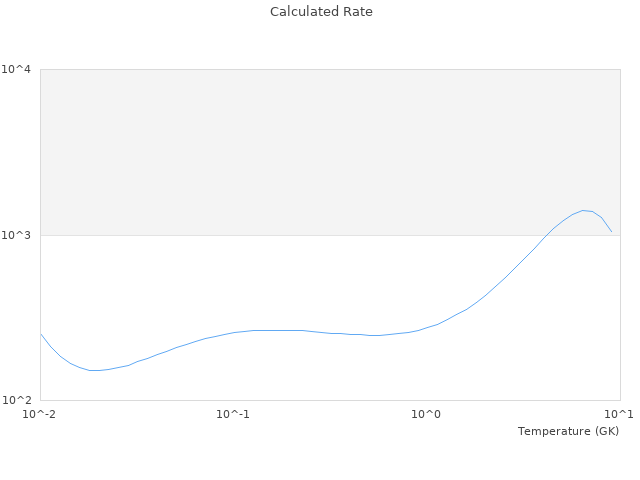640x480 pixels.
Task: Click the blue curve's rightmost end point
Action: pyautogui.click(x=611, y=231)
